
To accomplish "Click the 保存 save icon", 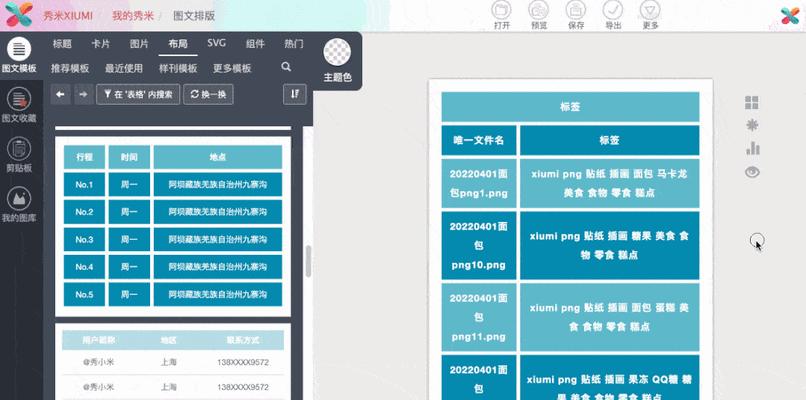I will (x=576, y=10).
